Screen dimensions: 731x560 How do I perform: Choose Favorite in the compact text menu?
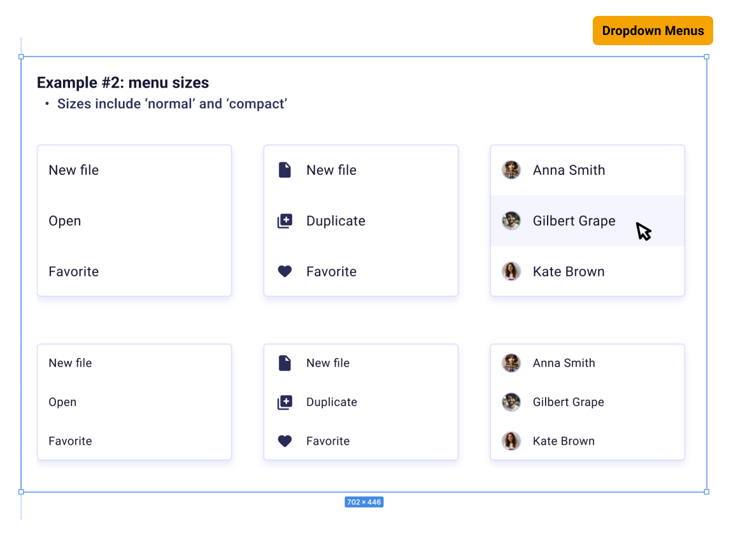[70, 440]
